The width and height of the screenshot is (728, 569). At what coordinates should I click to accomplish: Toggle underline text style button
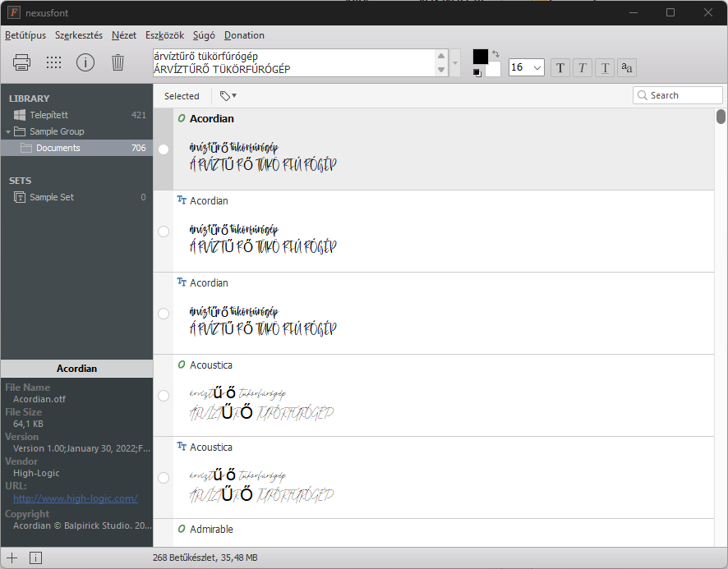tap(605, 68)
